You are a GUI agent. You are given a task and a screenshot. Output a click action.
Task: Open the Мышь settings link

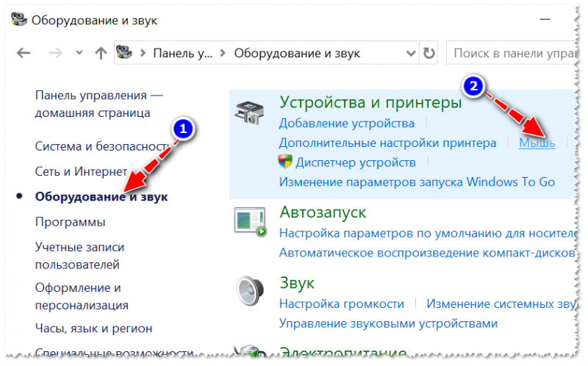click(537, 143)
